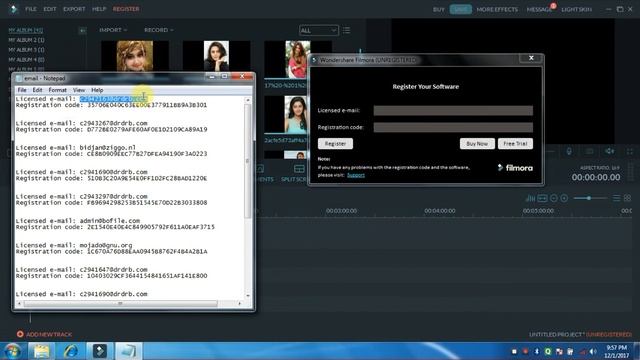Open the EDIT menu in Filmora
This screenshot has width=640, height=360.
pyautogui.click(x=50, y=9)
